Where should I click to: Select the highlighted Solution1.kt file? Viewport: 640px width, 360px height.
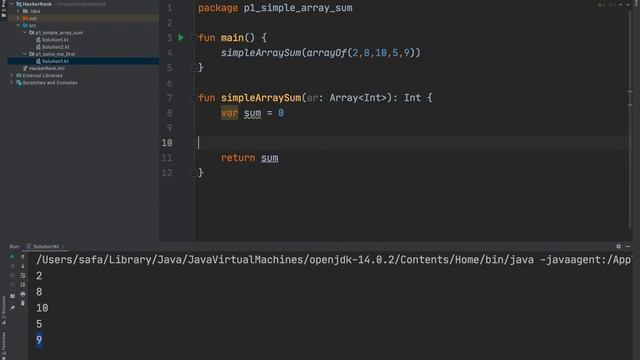55,61
